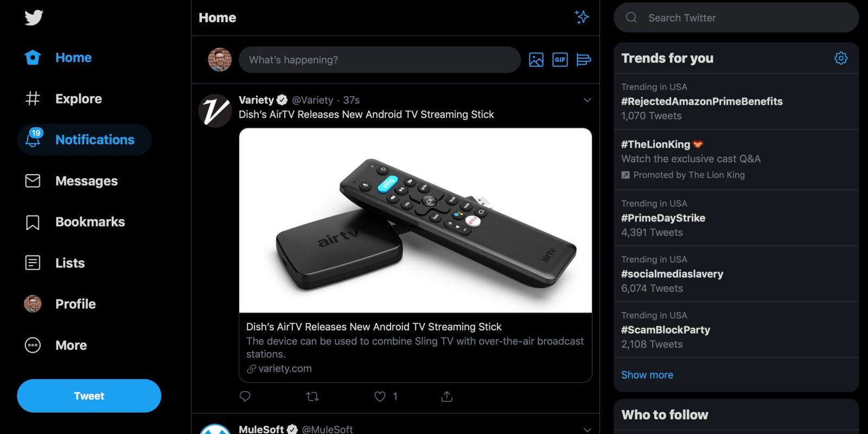Click the Twitter bird logo
This screenshot has width=868, height=434.
coord(34,18)
